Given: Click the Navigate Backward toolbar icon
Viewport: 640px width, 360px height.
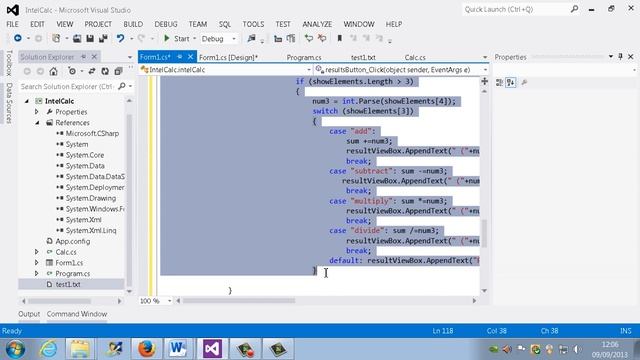Looking at the screenshot, I should click(18, 38).
